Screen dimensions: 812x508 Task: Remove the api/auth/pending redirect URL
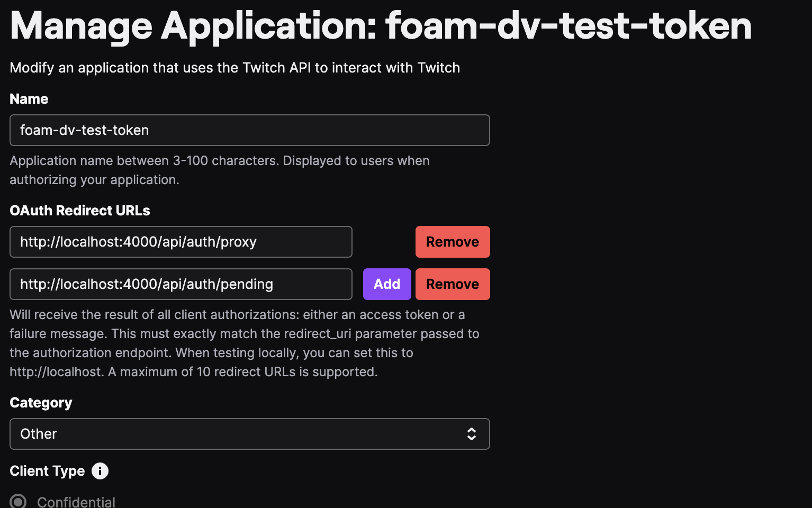453,284
